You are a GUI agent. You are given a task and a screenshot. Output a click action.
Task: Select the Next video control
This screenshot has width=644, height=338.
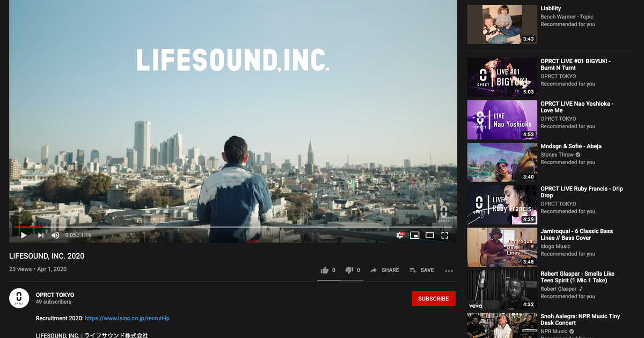tap(41, 235)
